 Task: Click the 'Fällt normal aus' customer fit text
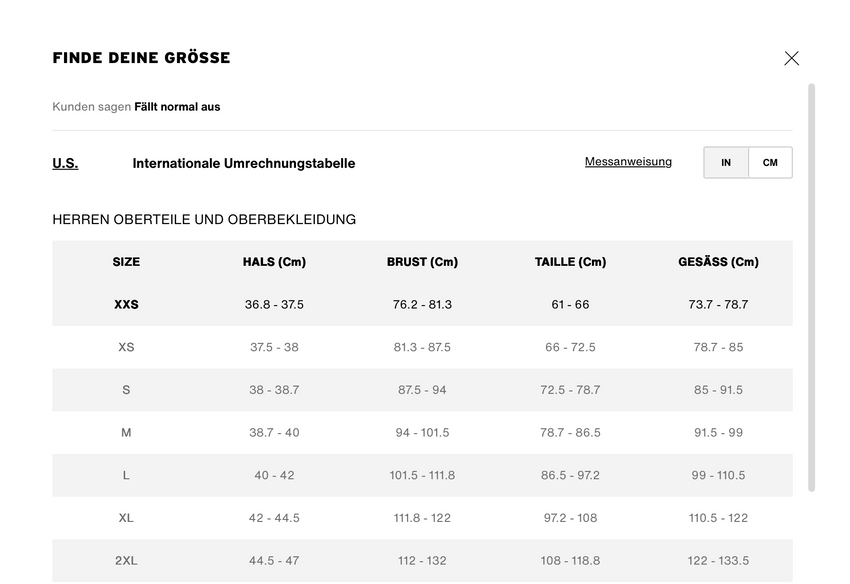pyautogui.click(x=177, y=107)
